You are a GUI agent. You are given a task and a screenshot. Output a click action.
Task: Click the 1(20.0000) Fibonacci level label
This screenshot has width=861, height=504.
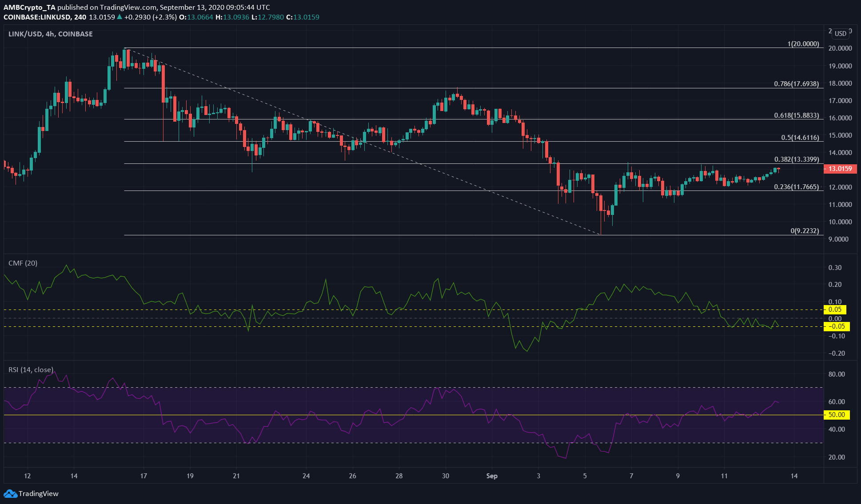803,44
